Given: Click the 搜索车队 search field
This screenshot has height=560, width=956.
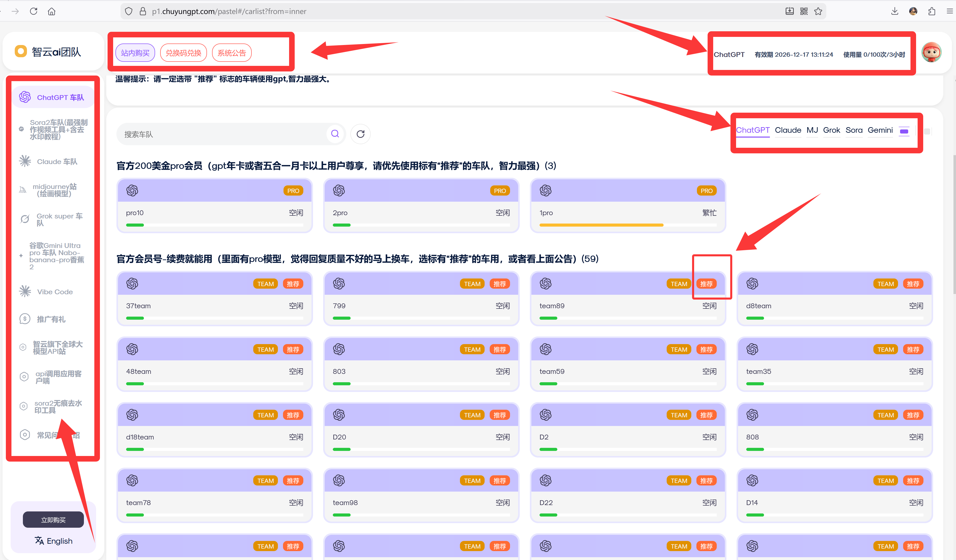Looking at the screenshot, I should tap(220, 134).
